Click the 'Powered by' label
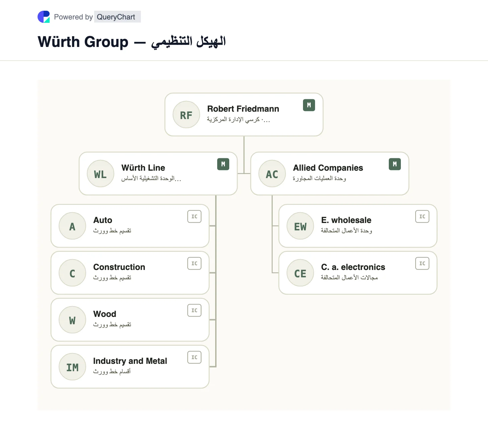 tap(73, 17)
